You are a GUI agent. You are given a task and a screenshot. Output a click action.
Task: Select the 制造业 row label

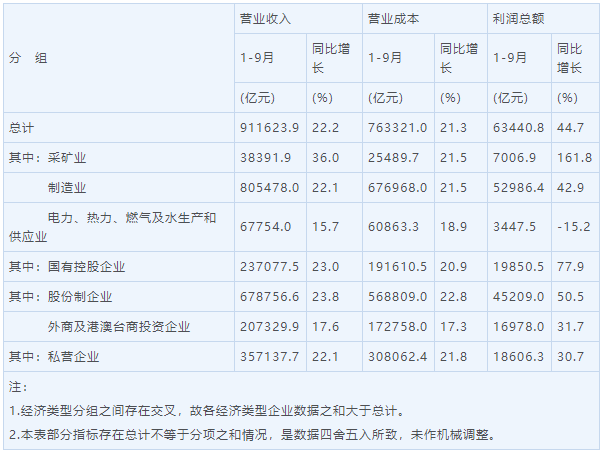67,187
